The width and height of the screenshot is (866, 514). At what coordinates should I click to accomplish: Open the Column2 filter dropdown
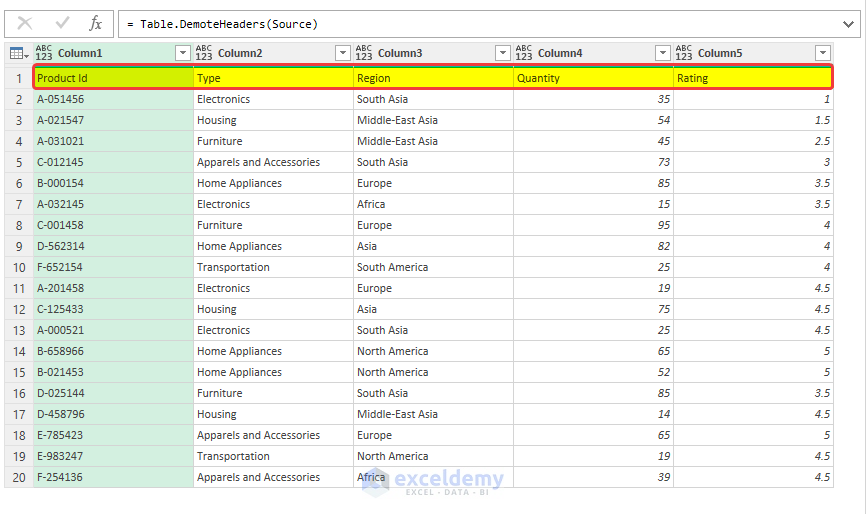pyautogui.click(x=343, y=53)
